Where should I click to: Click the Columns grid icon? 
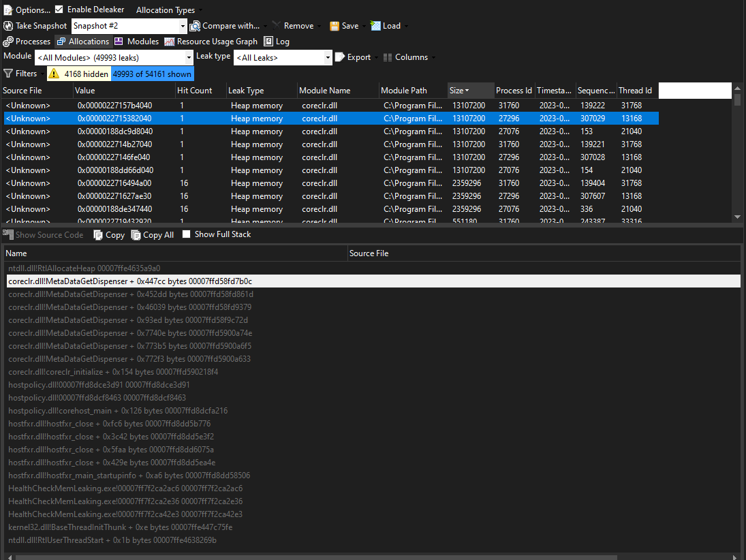click(388, 57)
